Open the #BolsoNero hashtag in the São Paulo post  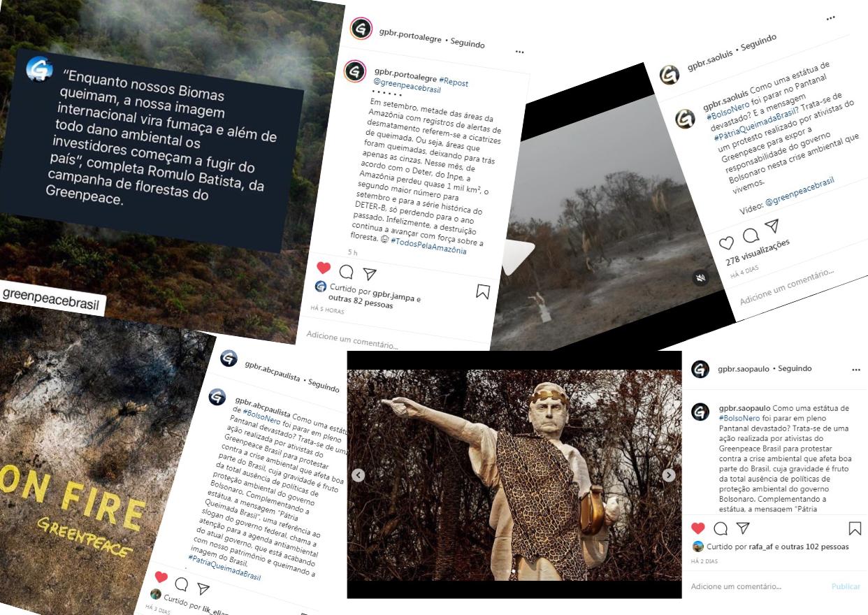coord(743,418)
